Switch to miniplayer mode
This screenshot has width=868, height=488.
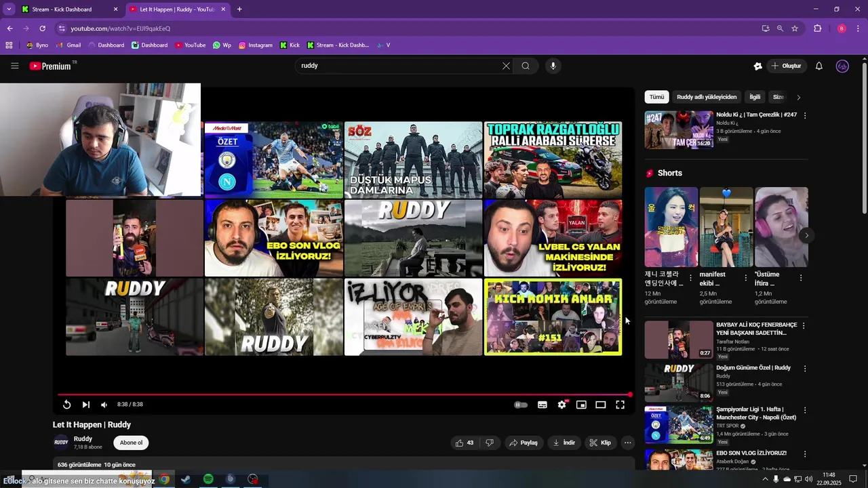(581, 405)
